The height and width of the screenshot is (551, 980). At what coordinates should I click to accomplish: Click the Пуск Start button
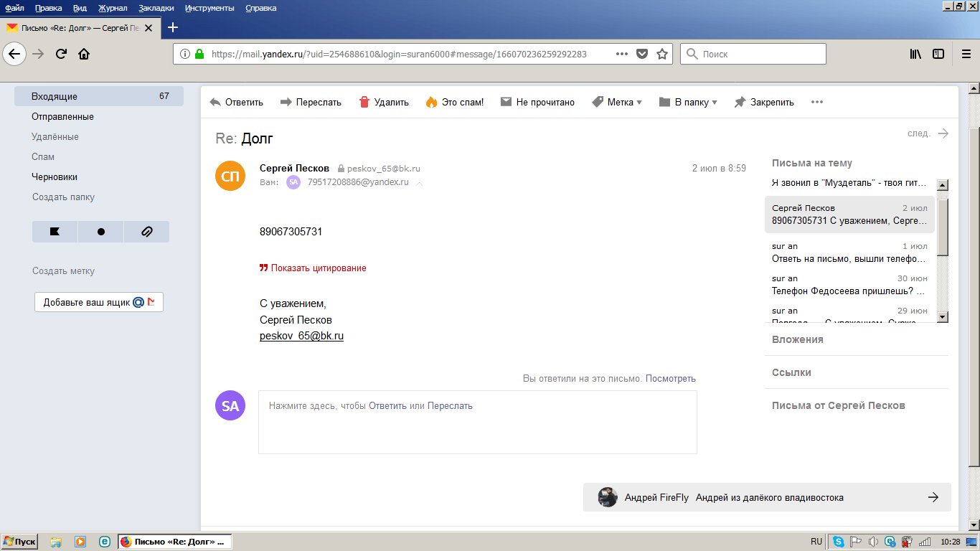click(19, 542)
